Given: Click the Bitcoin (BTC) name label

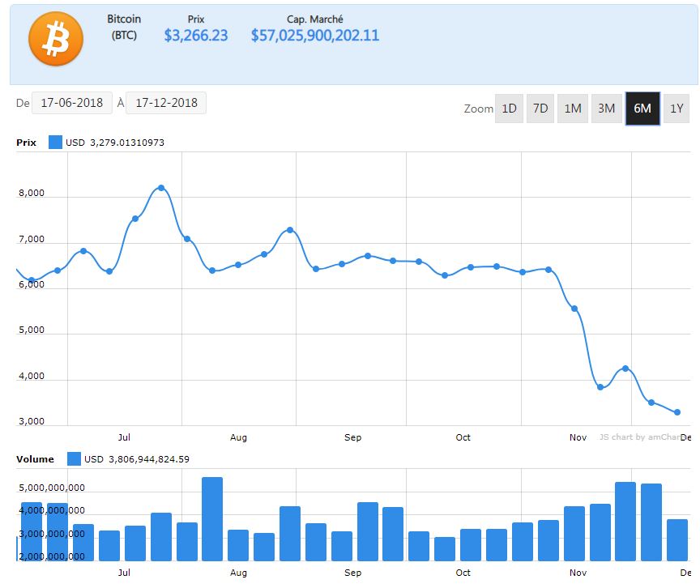Looking at the screenshot, I should [123, 27].
